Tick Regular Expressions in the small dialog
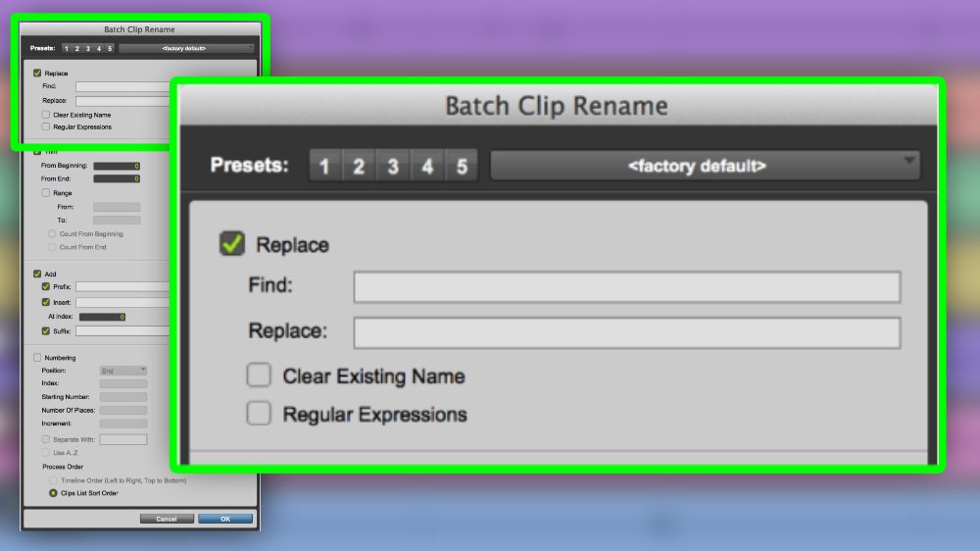This screenshot has width=980, height=551. click(x=46, y=126)
